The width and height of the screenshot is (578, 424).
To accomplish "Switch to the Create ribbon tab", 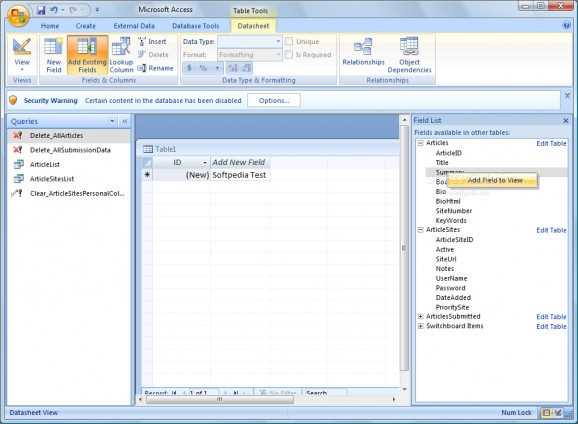I will (x=86, y=26).
